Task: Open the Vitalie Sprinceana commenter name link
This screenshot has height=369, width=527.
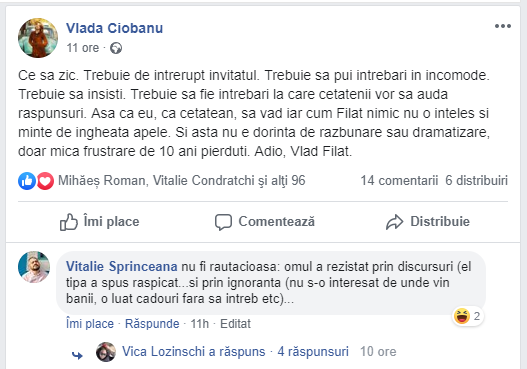Action: click(x=121, y=266)
